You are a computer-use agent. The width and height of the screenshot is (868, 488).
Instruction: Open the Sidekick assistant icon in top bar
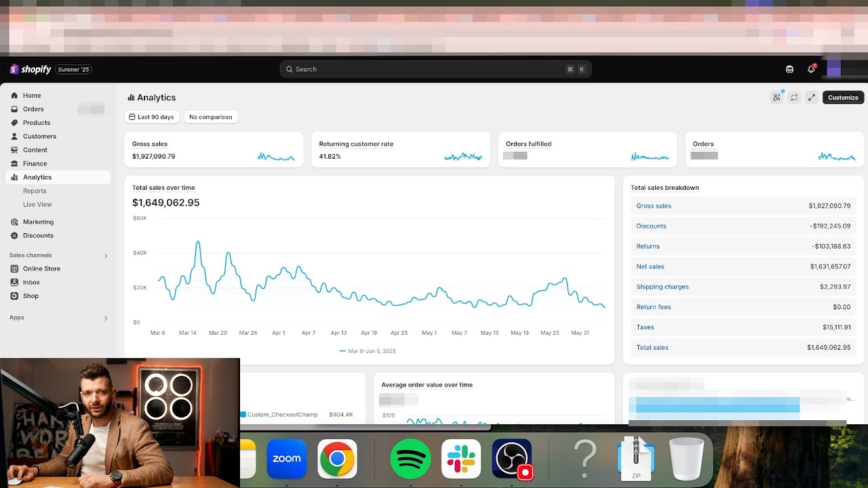click(789, 69)
